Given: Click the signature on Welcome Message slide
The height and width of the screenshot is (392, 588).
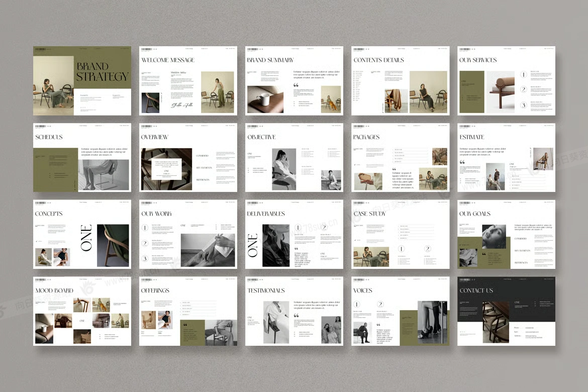Looking at the screenshot, I should tap(182, 105).
